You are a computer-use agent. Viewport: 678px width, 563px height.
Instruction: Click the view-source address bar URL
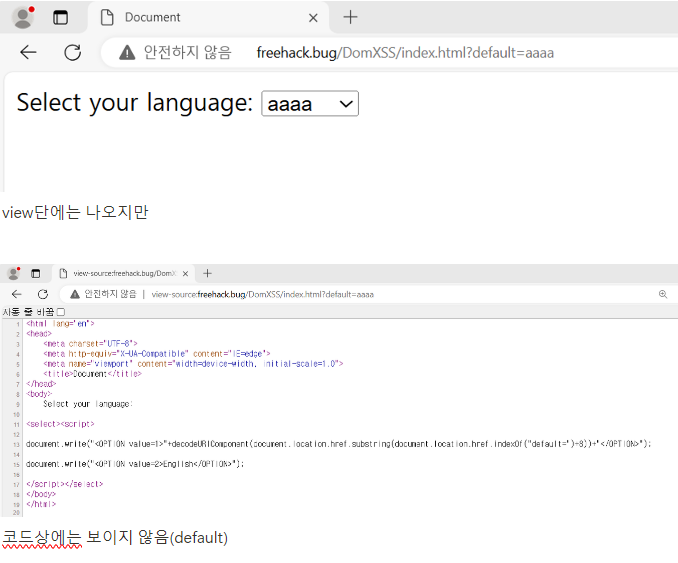tap(262, 294)
